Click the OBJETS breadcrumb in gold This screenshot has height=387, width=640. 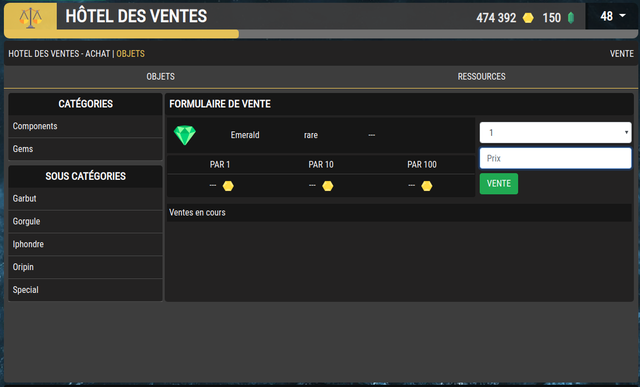click(x=131, y=54)
